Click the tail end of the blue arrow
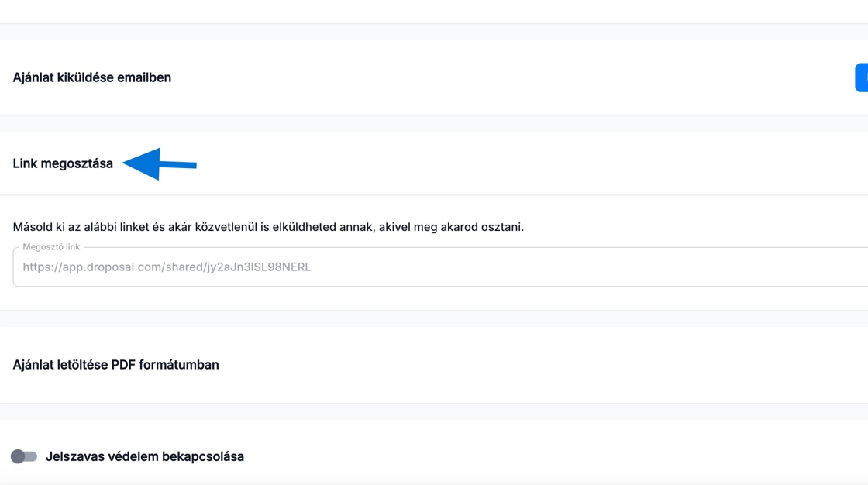 [x=192, y=165]
